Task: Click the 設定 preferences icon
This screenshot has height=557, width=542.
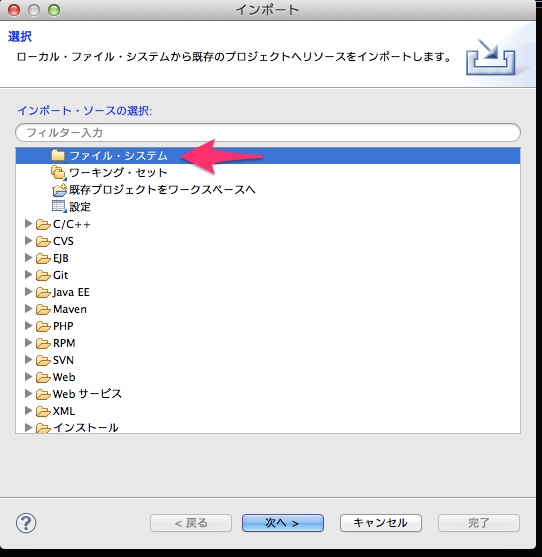Action: pyautogui.click(x=59, y=206)
